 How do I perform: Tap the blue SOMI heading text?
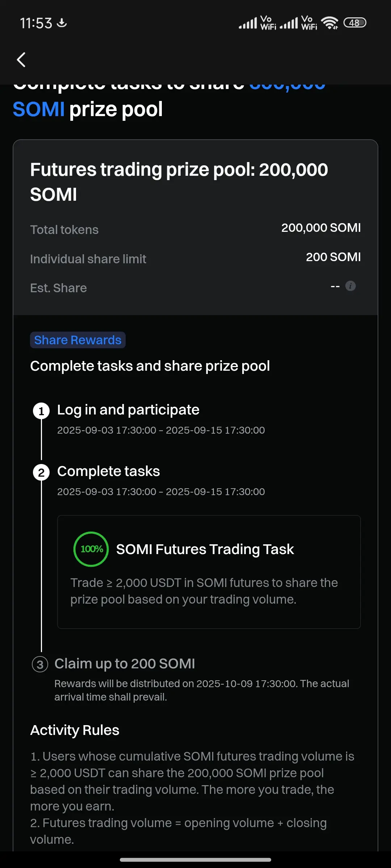pos(39,109)
